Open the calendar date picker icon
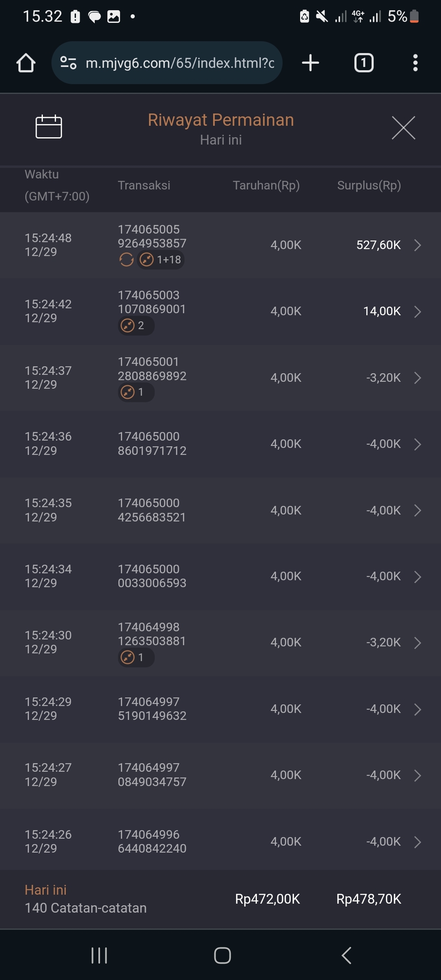This screenshot has width=441, height=980. (49, 127)
